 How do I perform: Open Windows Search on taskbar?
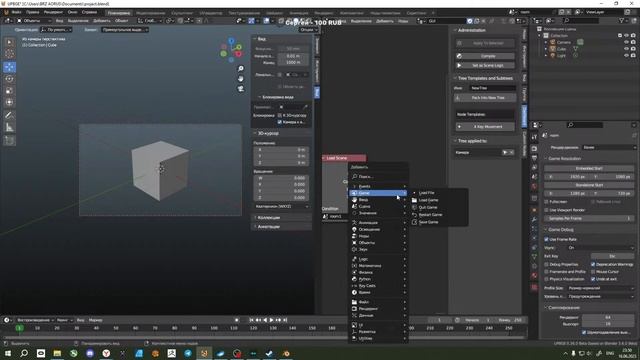24,353
